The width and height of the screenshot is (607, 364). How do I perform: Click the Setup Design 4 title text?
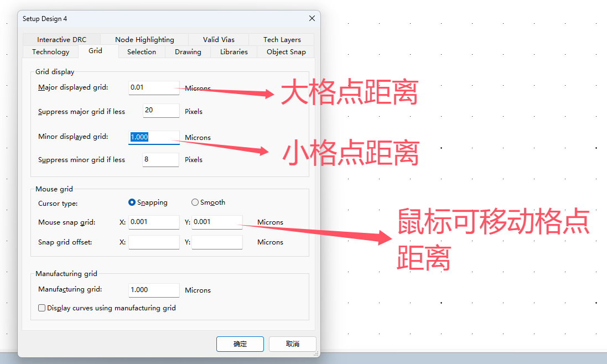tap(45, 19)
